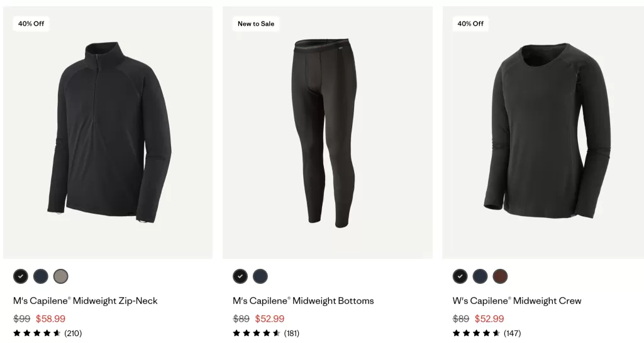Open 210 reviews star rating for Zip-Neck
644x343 pixels.
(48, 333)
